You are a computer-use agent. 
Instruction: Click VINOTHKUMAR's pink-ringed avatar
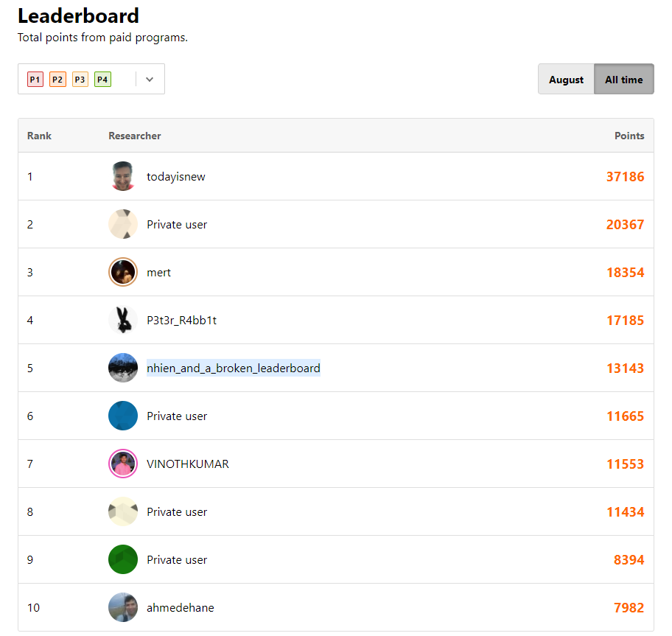[123, 464]
